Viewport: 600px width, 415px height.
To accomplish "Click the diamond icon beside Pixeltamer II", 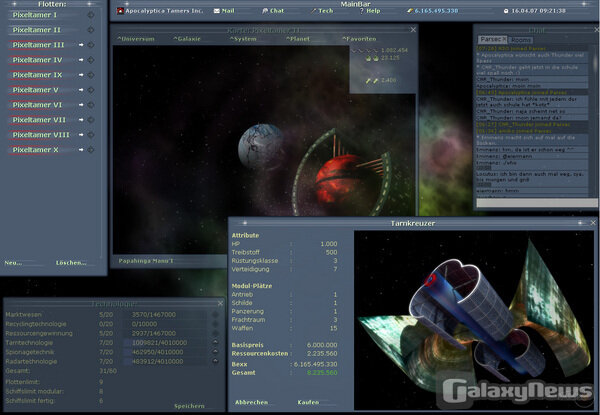I will [x=91, y=30].
